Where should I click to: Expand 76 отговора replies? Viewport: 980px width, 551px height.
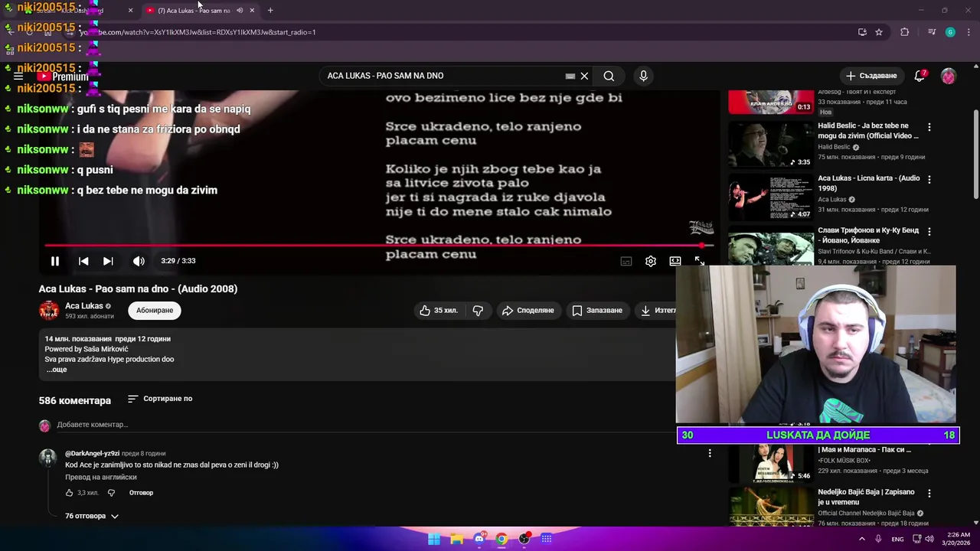pyautogui.click(x=92, y=516)
